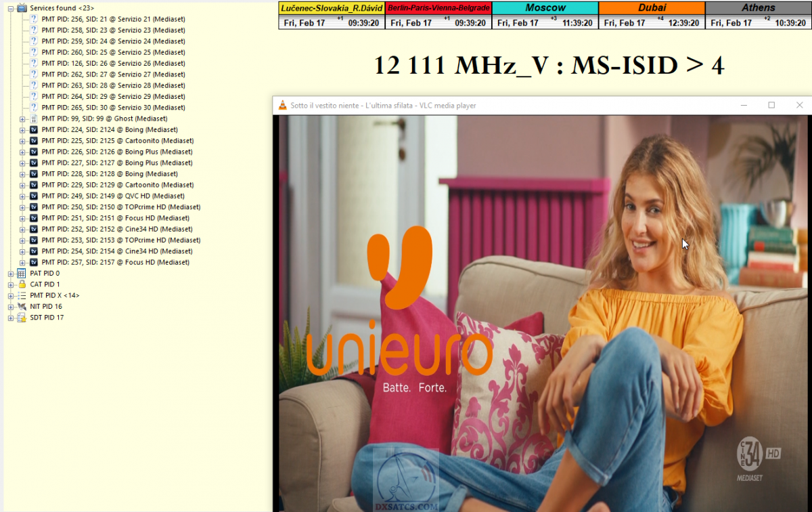Viewport: 812px width, 512px height.
Task: Maximize the VLC media player window
Action: pos(771,106)
